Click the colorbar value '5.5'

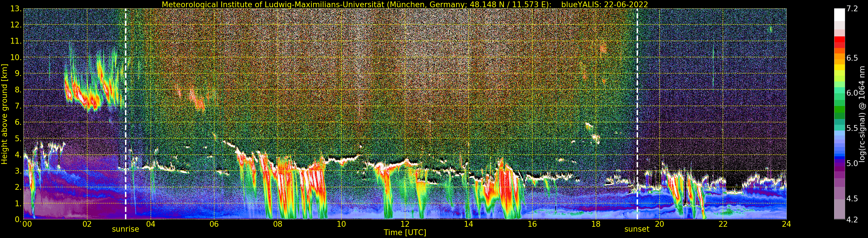(852, 128)
